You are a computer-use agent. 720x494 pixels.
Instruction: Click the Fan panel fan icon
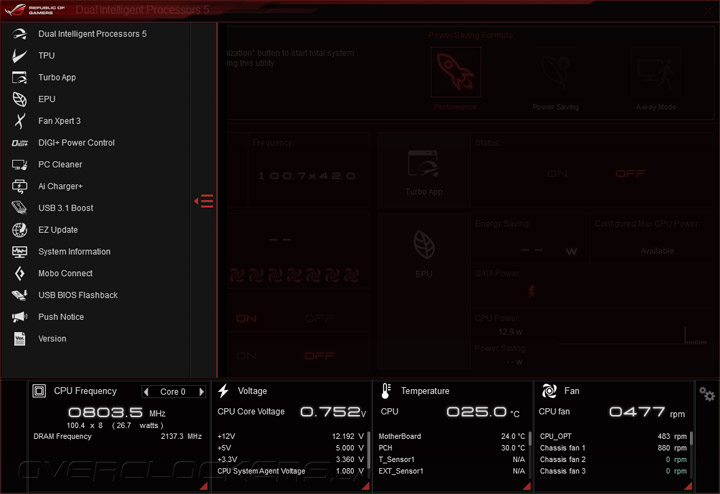(549, 391)
